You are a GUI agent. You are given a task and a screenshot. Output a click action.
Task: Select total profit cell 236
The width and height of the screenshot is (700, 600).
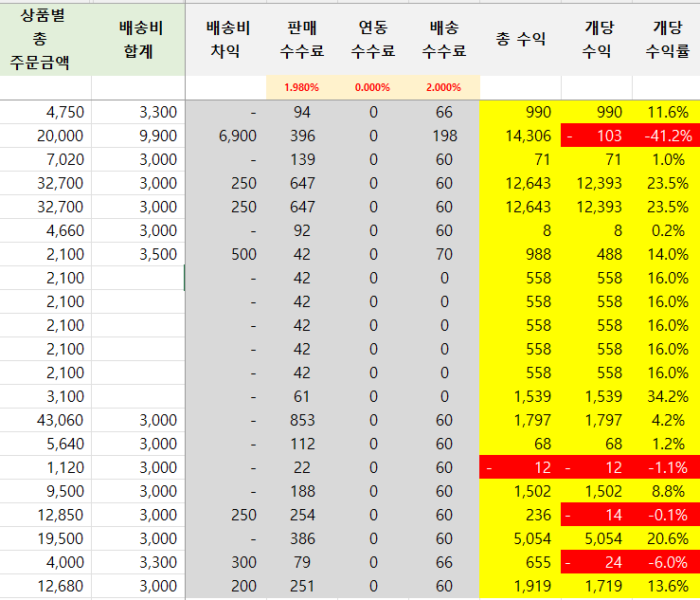click(521, 515)
